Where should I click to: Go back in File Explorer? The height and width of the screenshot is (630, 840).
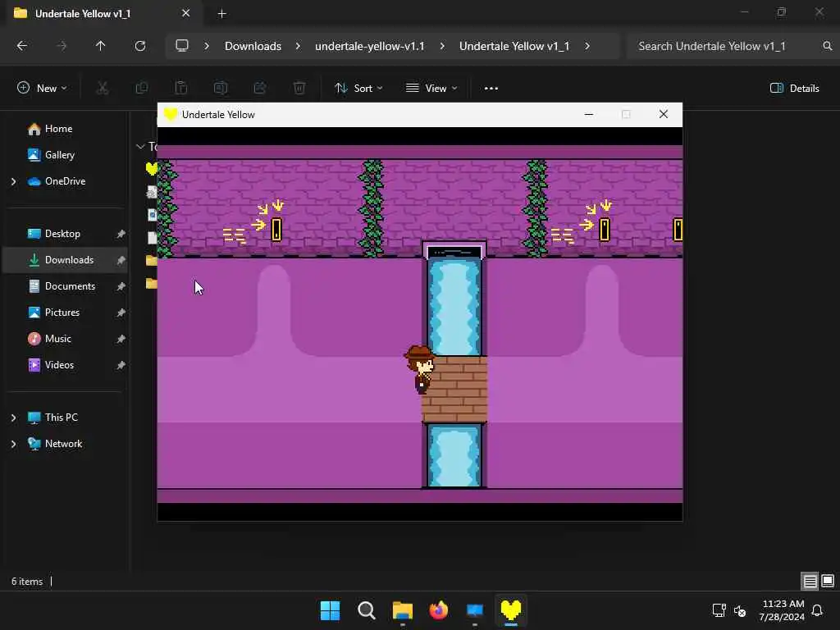point(22,46)
